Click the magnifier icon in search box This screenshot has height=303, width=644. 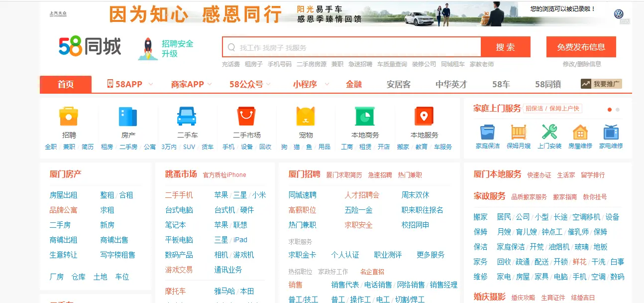(x=231, y=47)
